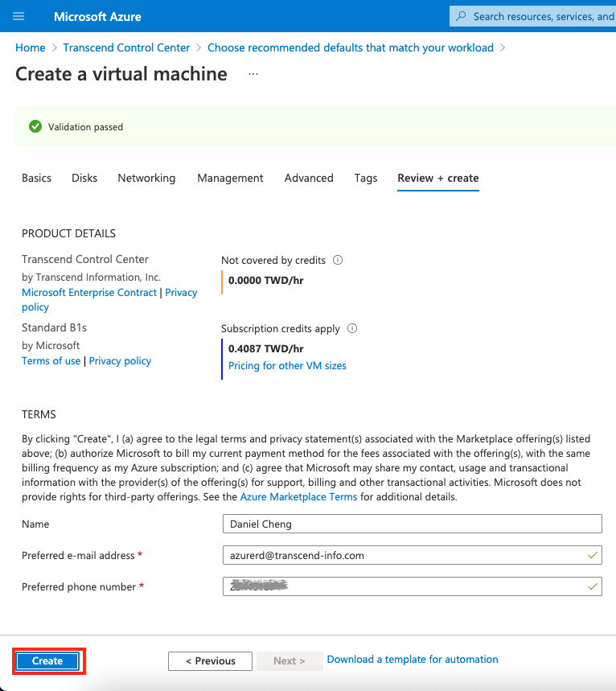This screenshot has width=616, height=691.
Task: Click info icon next to Subscription credits apply
Action: point(352,328)
